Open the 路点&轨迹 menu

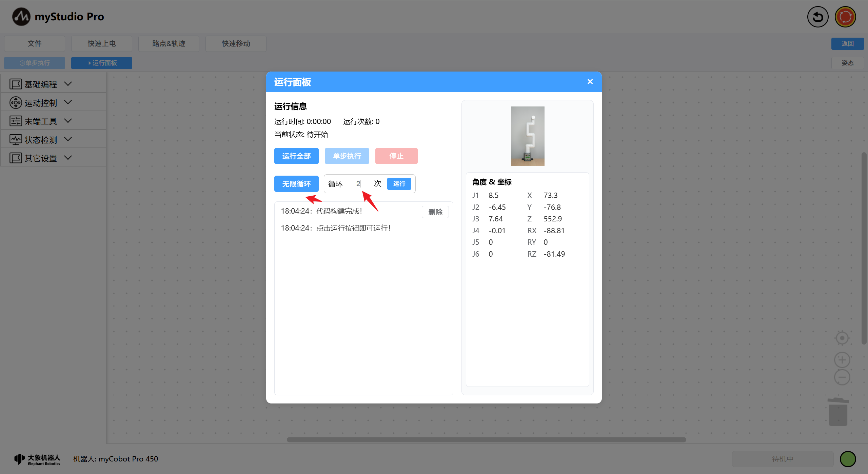[169, 43]
